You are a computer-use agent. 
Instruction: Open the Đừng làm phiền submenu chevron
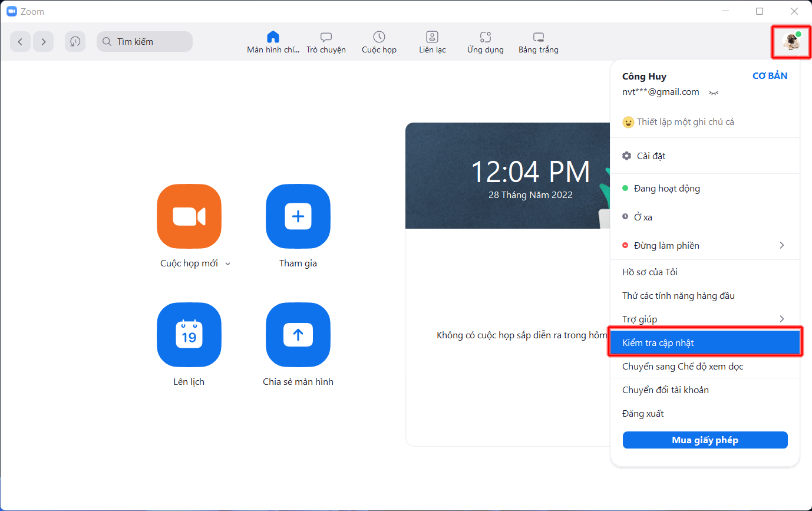(781, 245)
